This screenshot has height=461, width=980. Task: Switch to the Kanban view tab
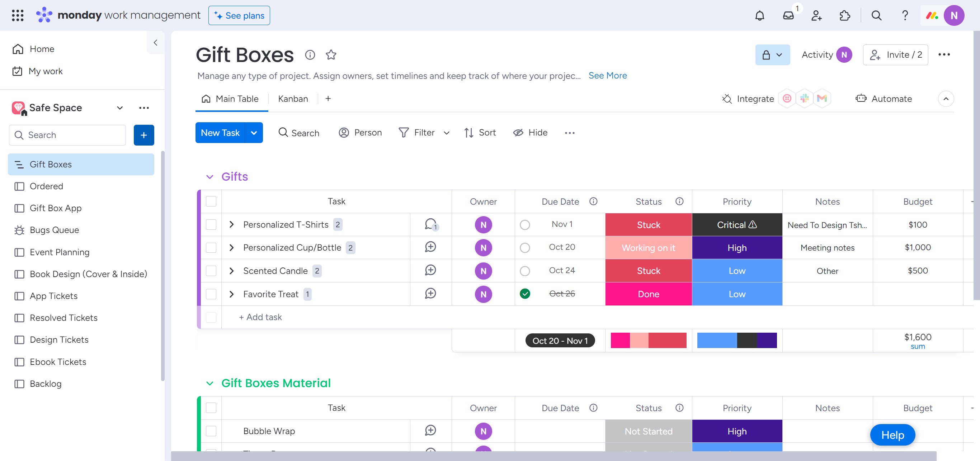pyautogui.click(x=293, y=99)
